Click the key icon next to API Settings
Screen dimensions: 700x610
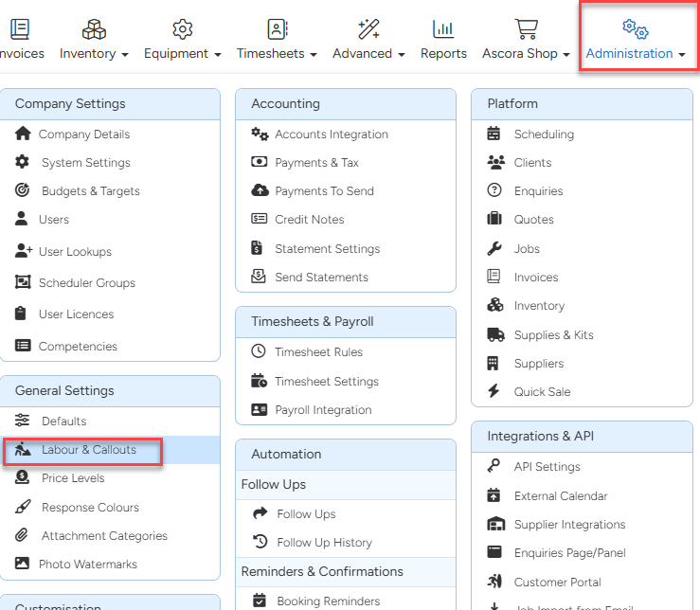coord(494,467)
